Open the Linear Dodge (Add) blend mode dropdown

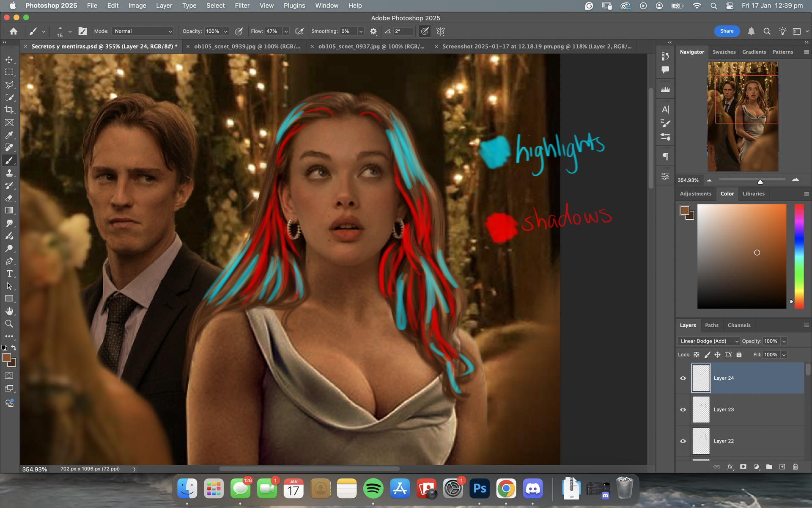point(708,341)
